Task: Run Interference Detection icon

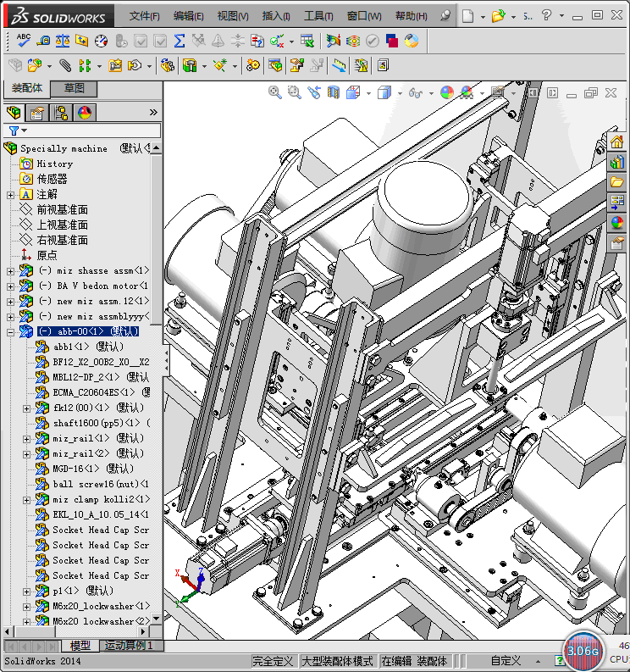Action: coord(333,41)
